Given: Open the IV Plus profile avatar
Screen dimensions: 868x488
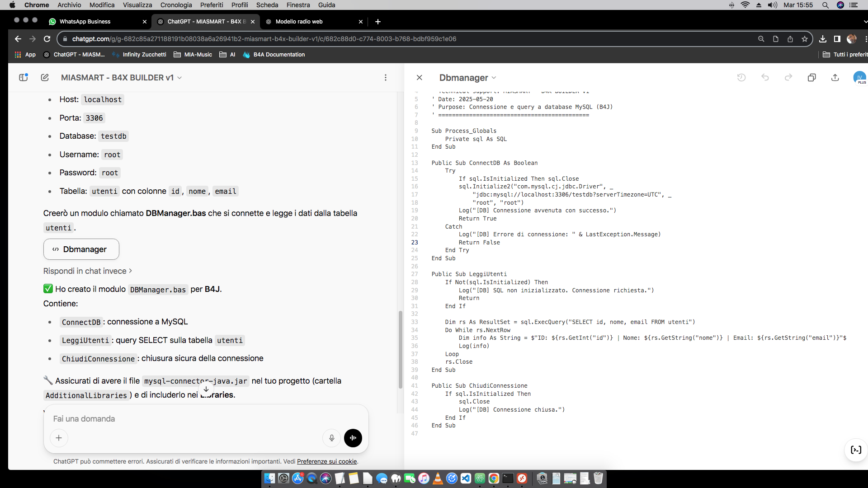Looking at the screenshot, I should pos(859,77).
